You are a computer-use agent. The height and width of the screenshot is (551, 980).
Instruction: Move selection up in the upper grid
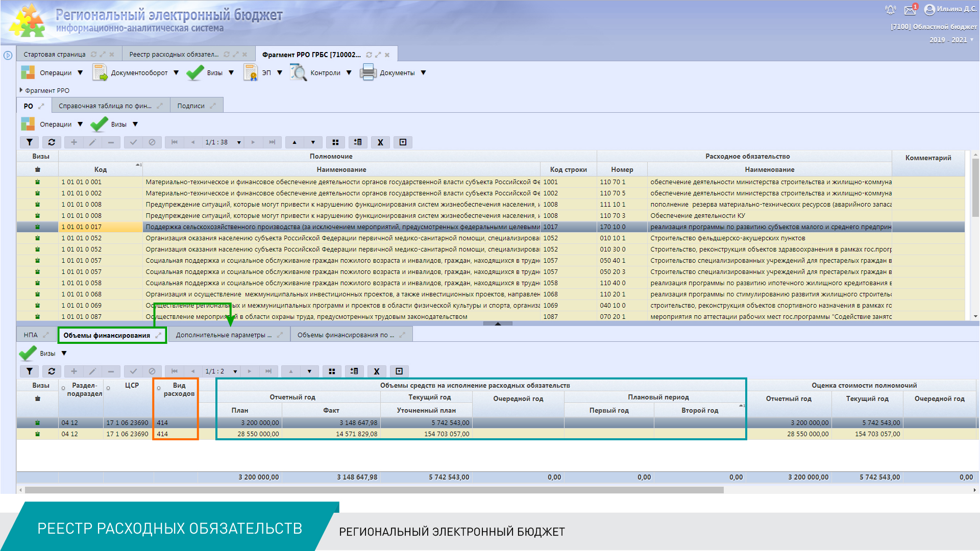pyautogui.click(x=295, y=142)
